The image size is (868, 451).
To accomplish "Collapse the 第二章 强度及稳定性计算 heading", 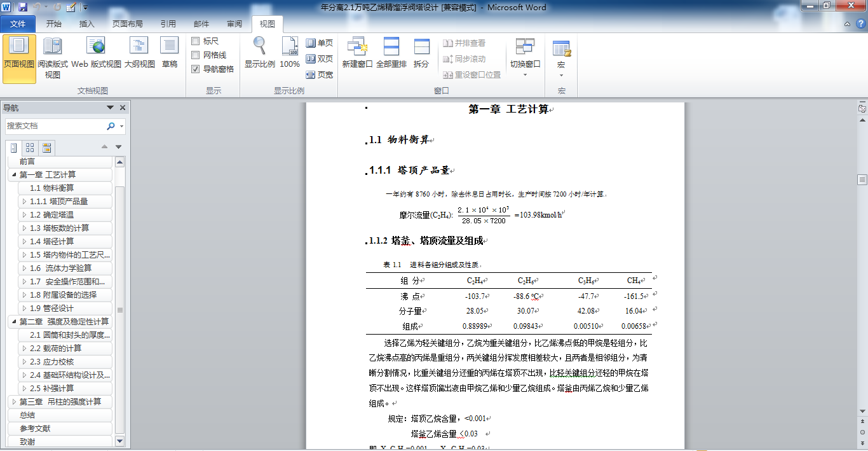I will pos(14,322).
